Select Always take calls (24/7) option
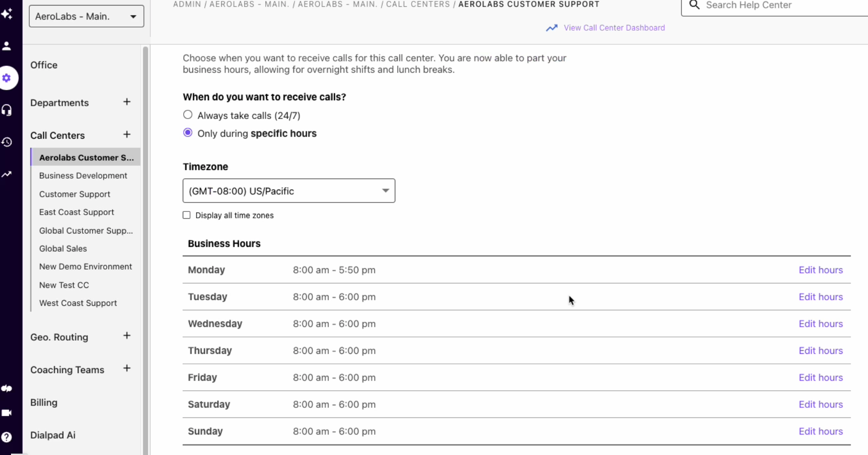 coord(188,114)
